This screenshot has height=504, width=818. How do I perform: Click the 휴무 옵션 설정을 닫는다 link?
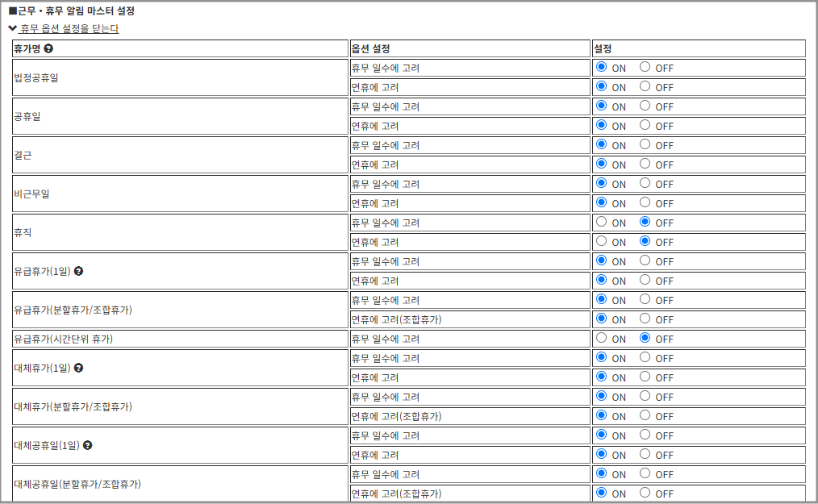tap(69, 28)
